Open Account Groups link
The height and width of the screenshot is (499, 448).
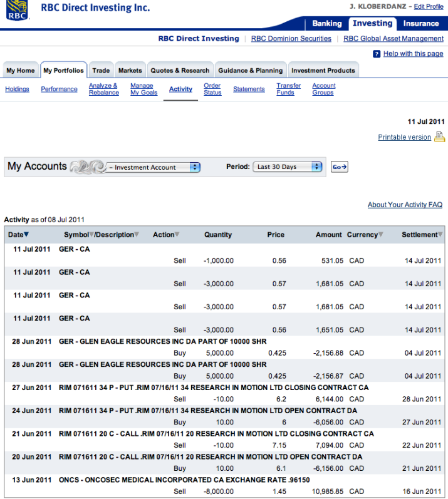coord(324,89)
